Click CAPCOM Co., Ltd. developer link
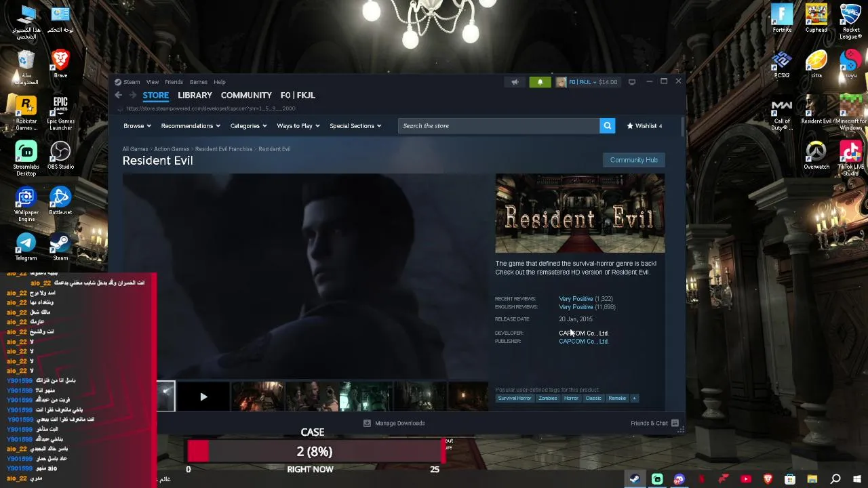 click(584, 333)
